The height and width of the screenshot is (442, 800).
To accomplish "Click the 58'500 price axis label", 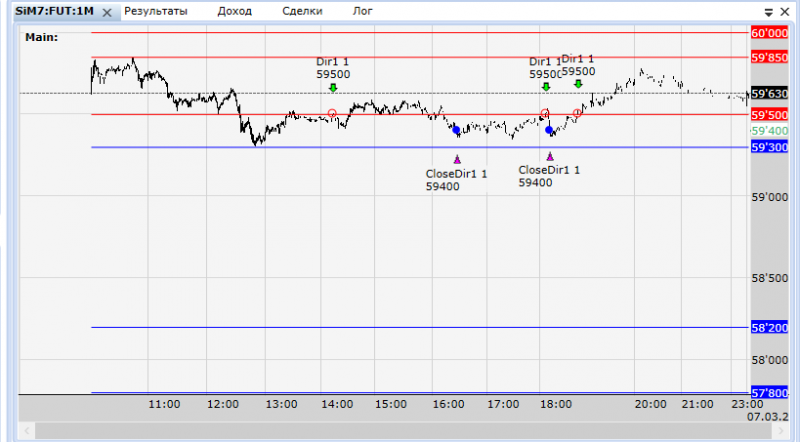I will [x=769, y=278].
